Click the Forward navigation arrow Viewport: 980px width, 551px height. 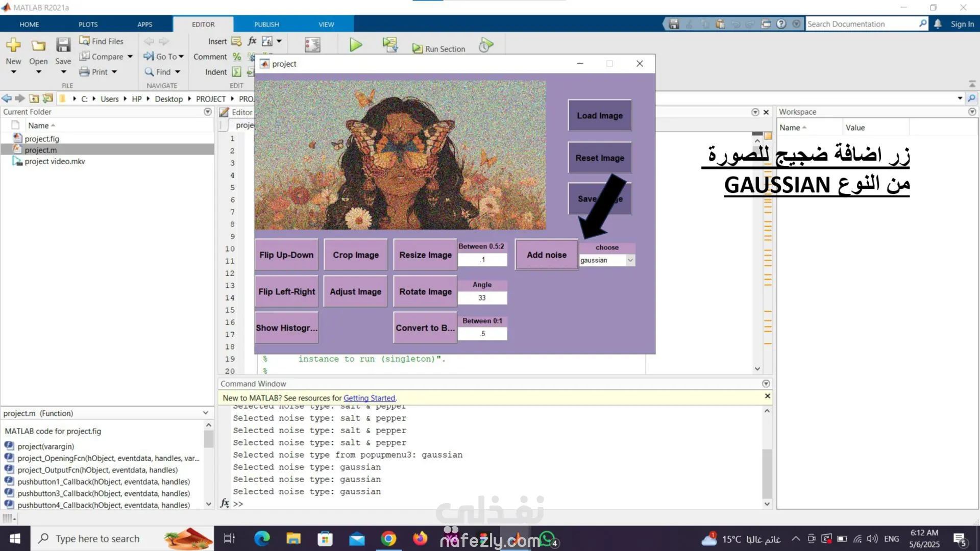click(20, 98)
